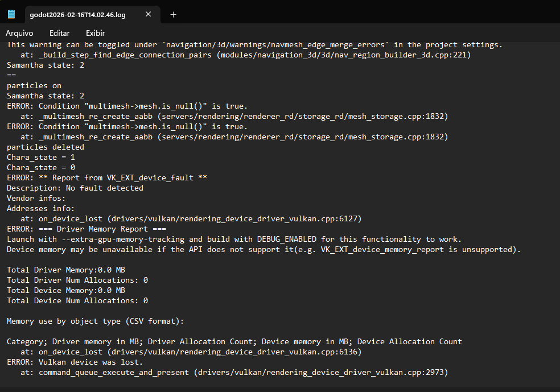Click the "particles deleted" log line
560x392 pixels.
tap(46, 147)
